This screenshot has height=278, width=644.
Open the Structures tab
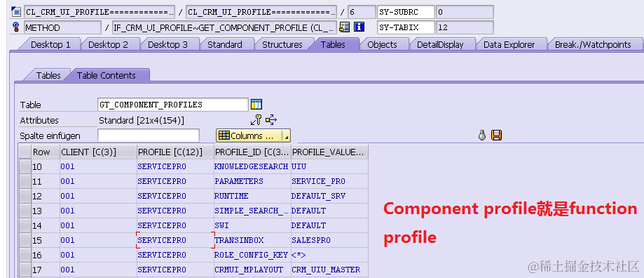[282, 44]
